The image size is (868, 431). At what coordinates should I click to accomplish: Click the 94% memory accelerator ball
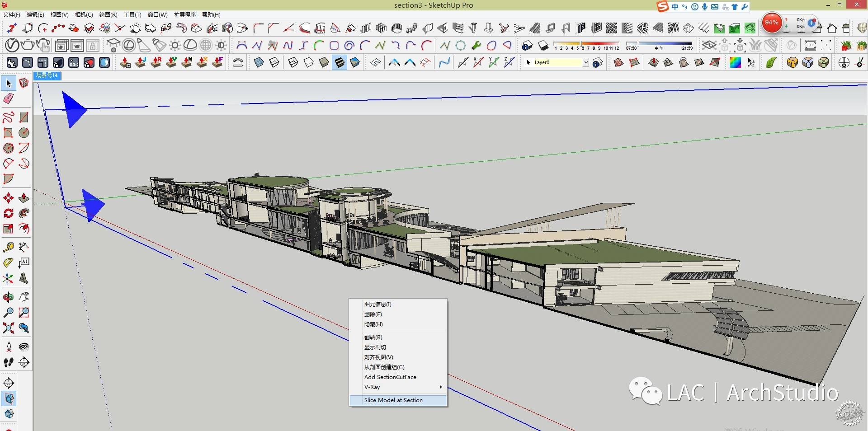pyautogui.click(x=772, y=23)
